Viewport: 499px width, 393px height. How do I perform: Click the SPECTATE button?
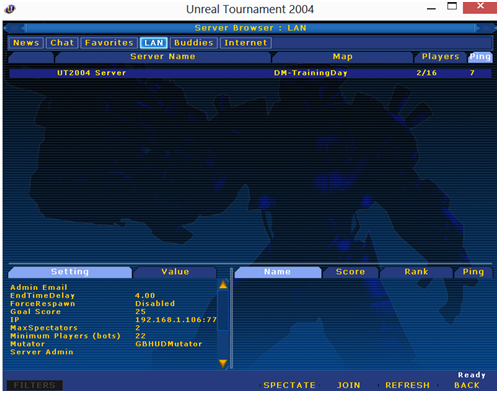pos(289,385)
